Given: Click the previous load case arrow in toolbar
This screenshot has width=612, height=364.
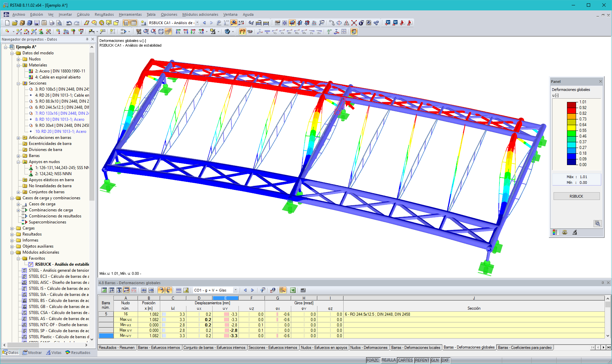Looking at the screenshot, I should 204,23.
